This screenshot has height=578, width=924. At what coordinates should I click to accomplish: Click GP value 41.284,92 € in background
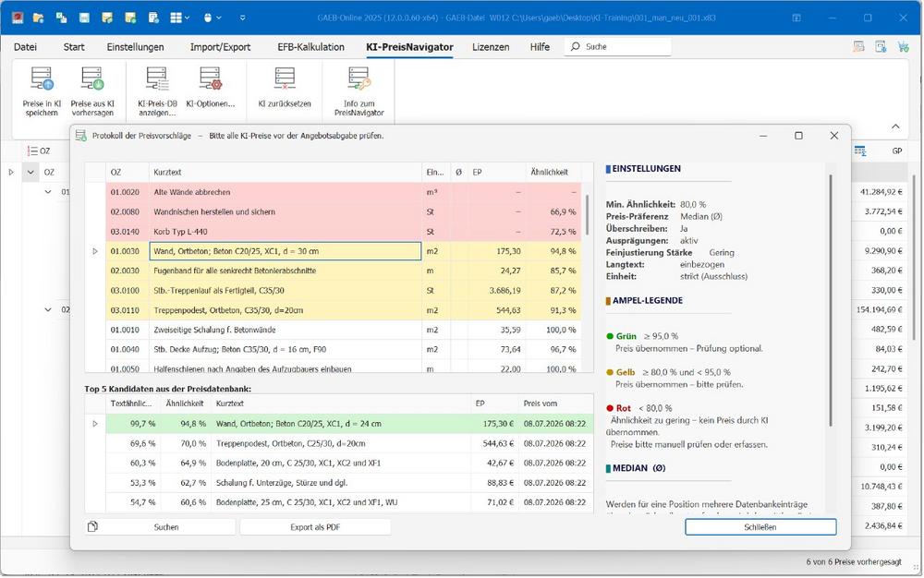point(881,192)
